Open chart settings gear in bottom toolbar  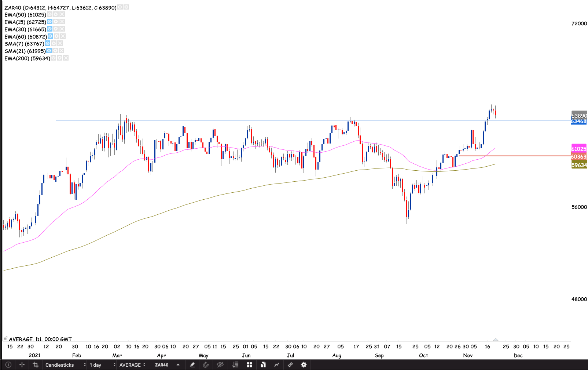[x=304, y=365]
